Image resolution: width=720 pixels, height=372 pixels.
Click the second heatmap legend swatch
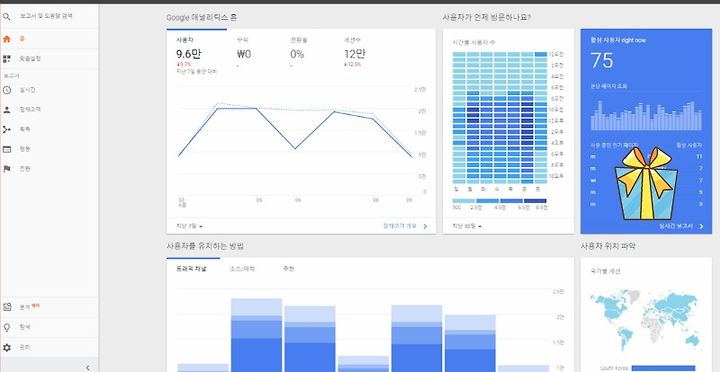488,201
